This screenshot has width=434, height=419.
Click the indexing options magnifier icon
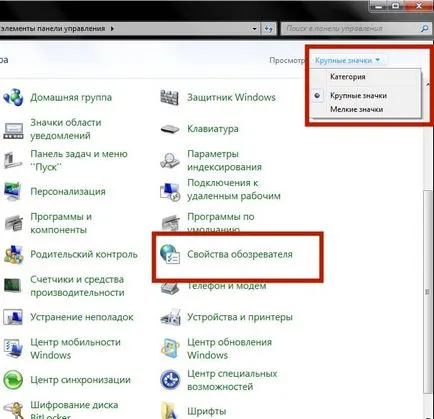pyautogui.click(x=170, y=161)
